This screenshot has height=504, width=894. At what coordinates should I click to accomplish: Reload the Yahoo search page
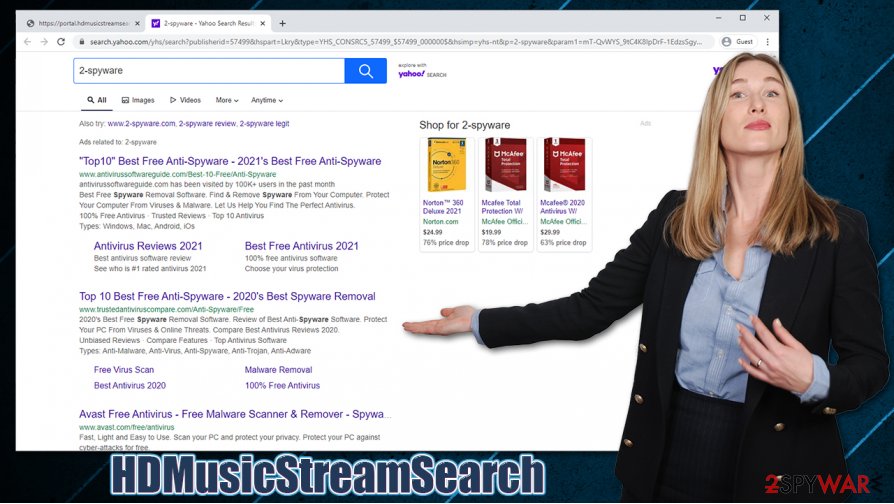tap(61, 42)
